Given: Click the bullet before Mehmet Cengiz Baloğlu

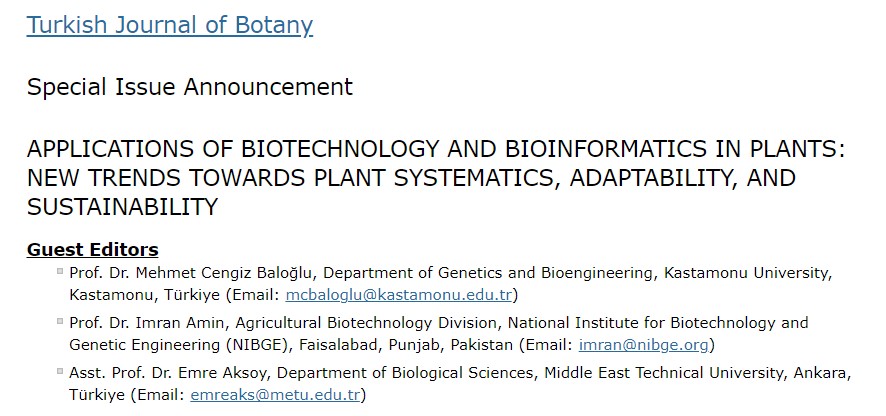Looking at the screenshot, I should tap(60, 271).
